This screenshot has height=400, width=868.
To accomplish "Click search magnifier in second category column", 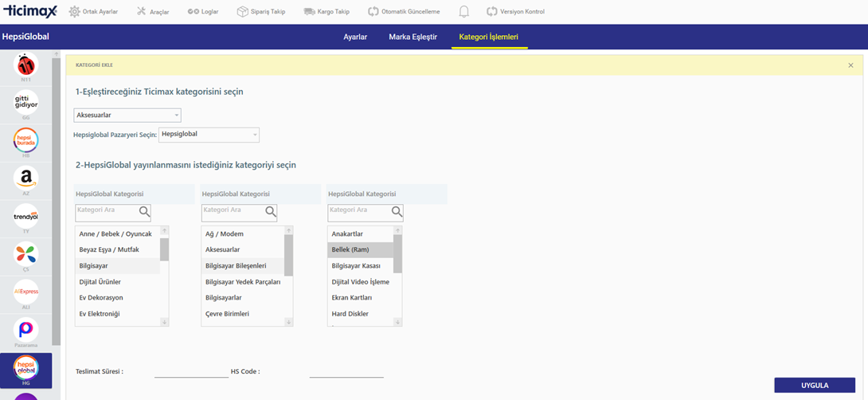I will click(x=271, y=211).
